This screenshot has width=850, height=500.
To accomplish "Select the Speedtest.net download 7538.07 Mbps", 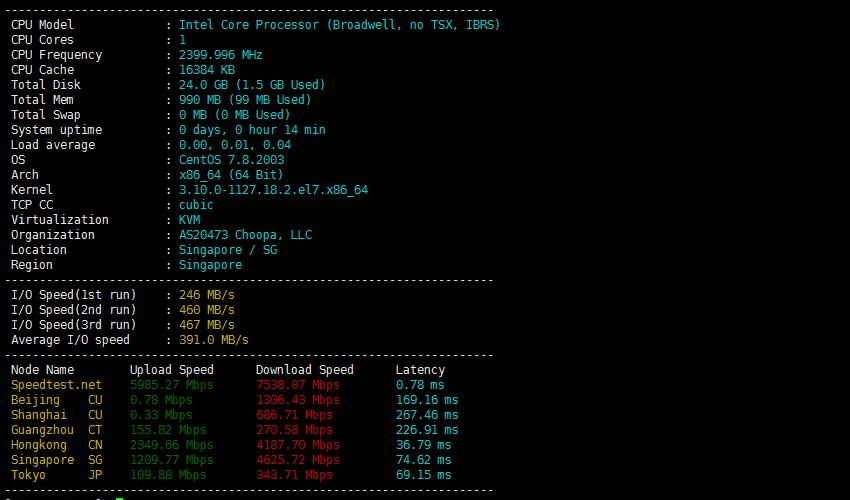I will (298, 385).
